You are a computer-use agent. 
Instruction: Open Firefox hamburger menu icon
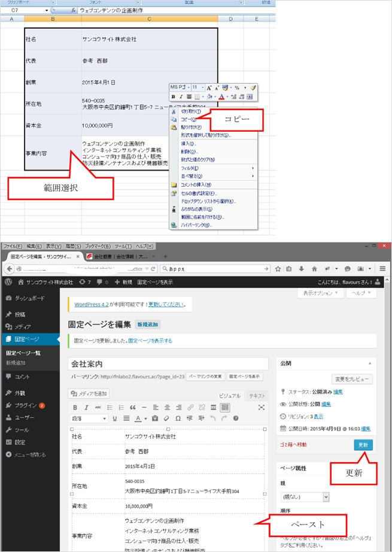click(x=382, y=269)
